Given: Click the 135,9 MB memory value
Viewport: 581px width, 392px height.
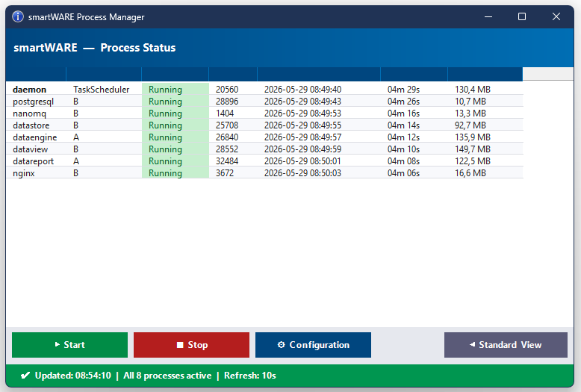Looking at the screenshot, I should coord(473,137).
